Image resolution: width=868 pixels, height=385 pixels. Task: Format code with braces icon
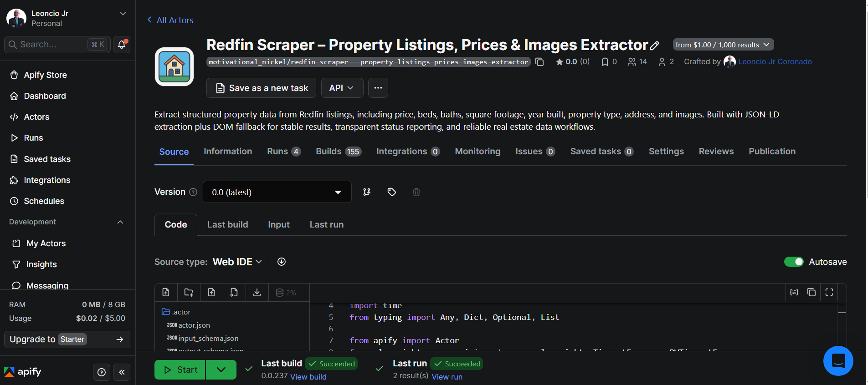click(794, 292)
